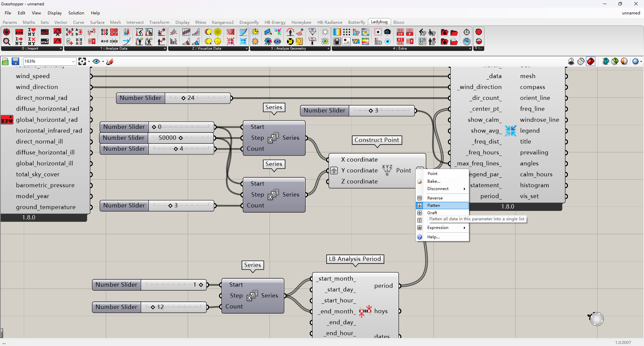Click the Point name field in context menu
This screenshot has height=346, width=644.
pos(447,173)
